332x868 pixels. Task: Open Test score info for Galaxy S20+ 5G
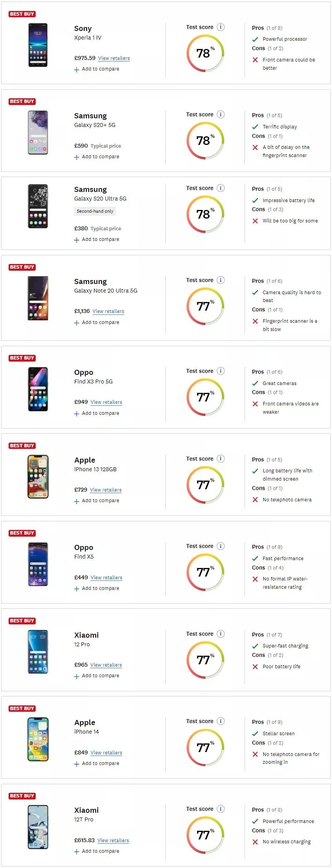tap(221, 114)
